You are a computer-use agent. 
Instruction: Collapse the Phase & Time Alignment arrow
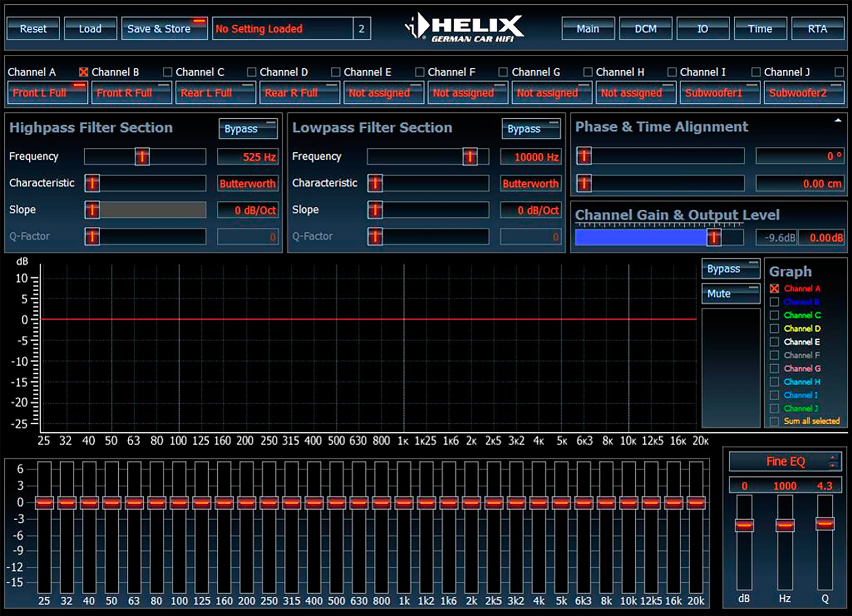pos(838,120)
